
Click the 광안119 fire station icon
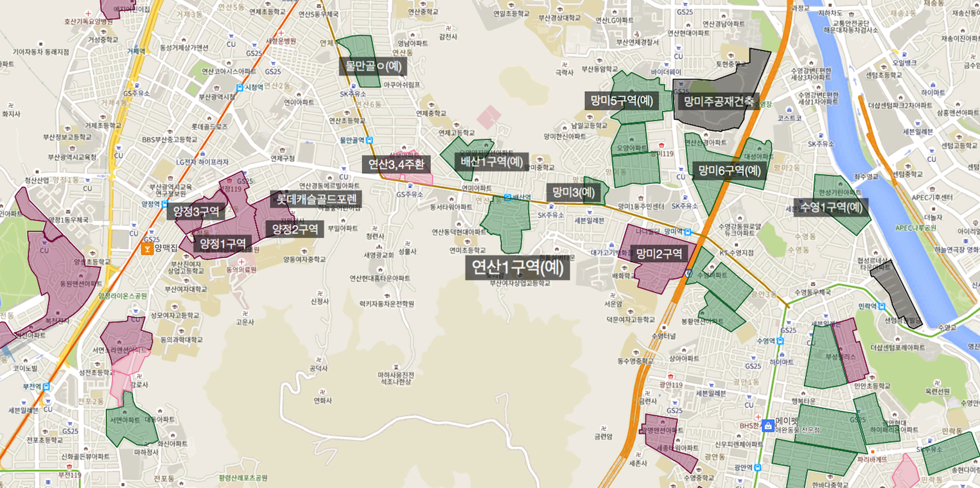click(670, 377)
